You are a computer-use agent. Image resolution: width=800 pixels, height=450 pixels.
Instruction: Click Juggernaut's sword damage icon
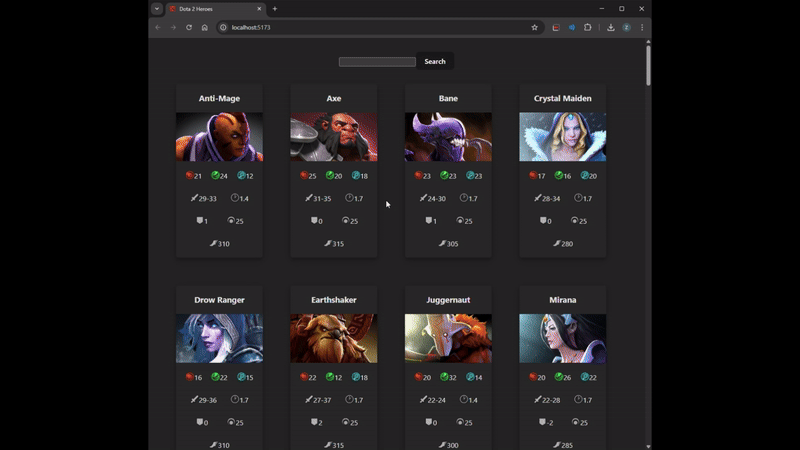pos(423,399)
